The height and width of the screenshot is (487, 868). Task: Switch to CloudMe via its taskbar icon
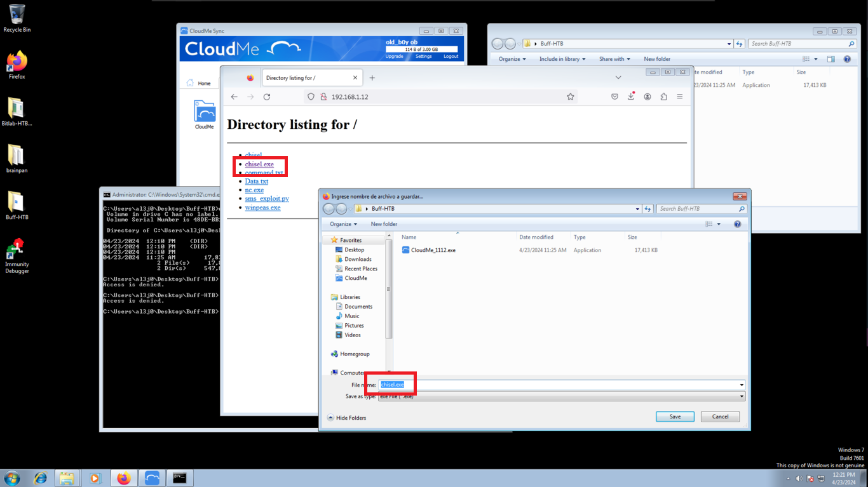152,478
